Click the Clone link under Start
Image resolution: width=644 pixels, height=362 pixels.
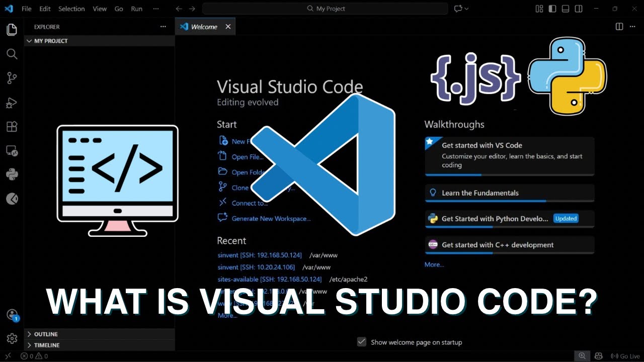(x=240, y=188)
